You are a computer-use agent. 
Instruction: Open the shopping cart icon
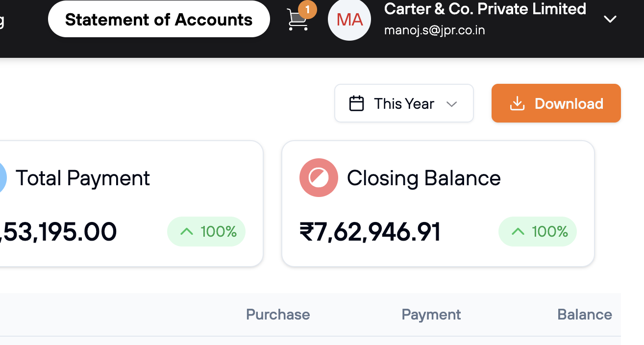(x=297, y=21)
